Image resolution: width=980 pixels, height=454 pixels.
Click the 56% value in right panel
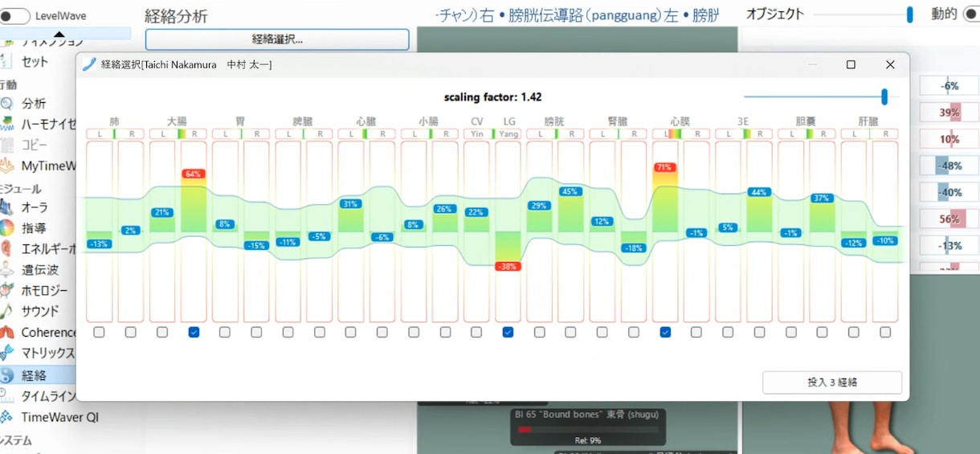click(x=950, y=219)
